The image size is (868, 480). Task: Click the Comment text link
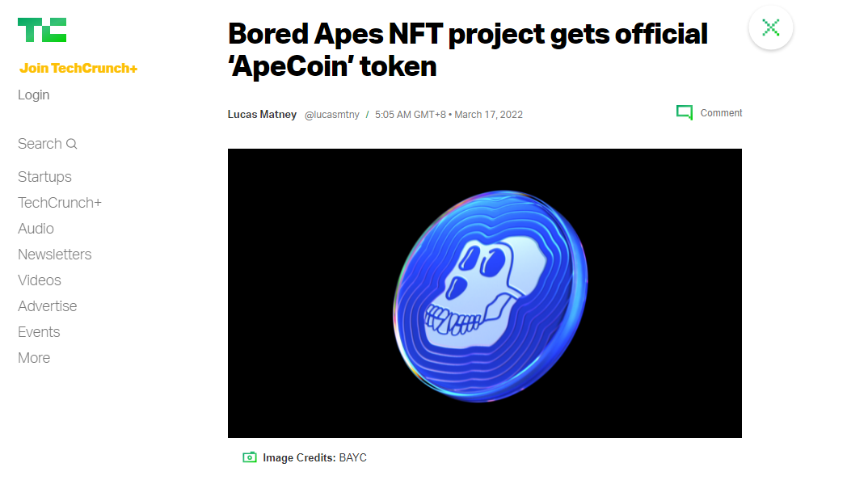click(x=721, y=113)
